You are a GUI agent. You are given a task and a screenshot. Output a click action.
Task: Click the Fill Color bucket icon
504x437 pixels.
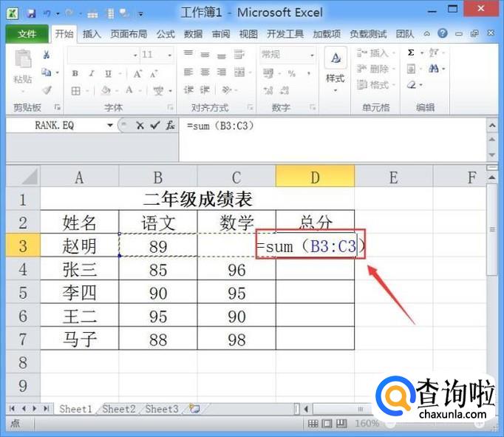click(x=106, y=91)
